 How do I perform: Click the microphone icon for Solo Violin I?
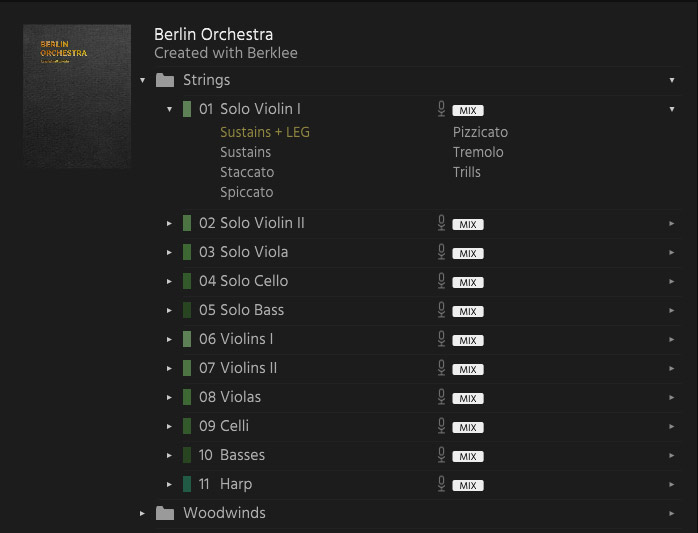coord(441,109)
